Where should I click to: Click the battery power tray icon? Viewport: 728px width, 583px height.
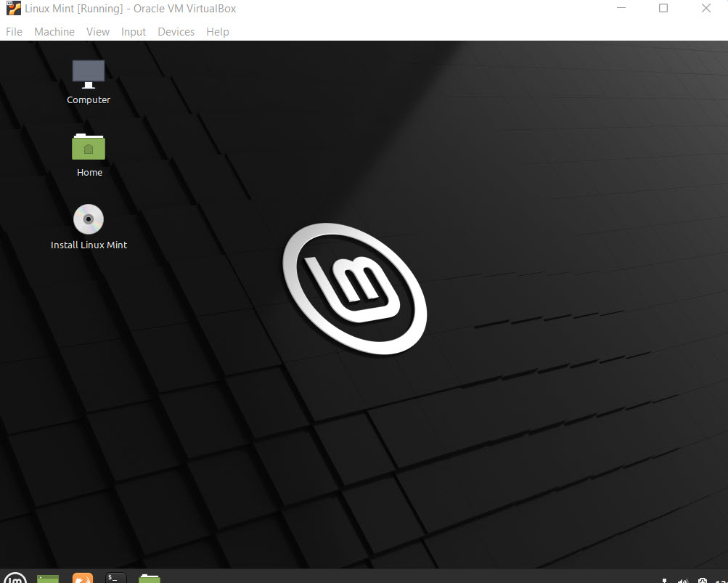tap(703, 580)
